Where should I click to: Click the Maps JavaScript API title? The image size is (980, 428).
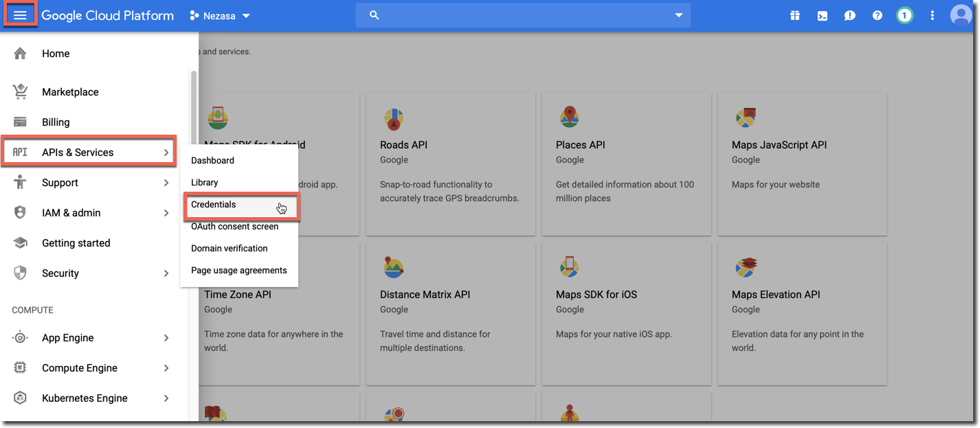click(779, 145)
